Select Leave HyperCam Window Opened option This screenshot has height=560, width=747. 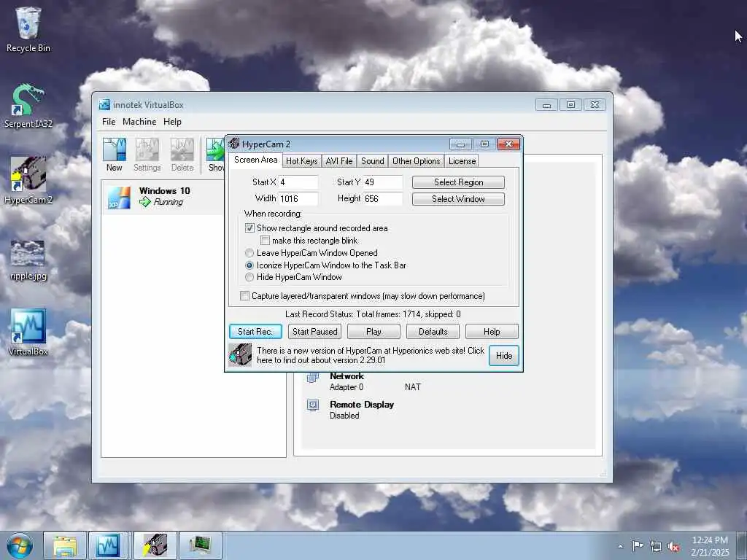[x=249, y=253]
